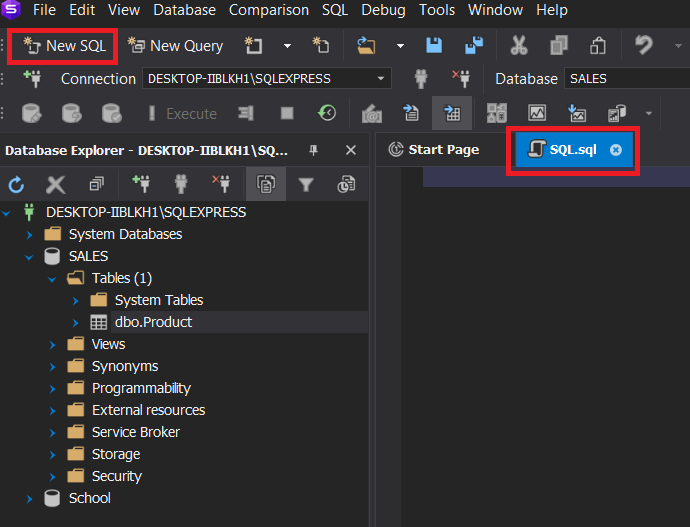The width and height of the screenshot is (690, 527).
Task: Open the Debug menu
Action: pos(383,10)
